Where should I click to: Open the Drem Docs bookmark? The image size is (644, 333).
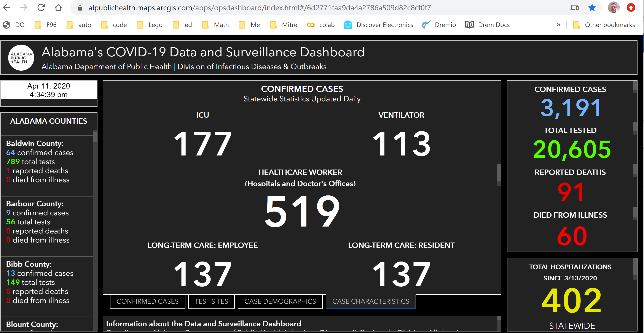coord(487,25)
